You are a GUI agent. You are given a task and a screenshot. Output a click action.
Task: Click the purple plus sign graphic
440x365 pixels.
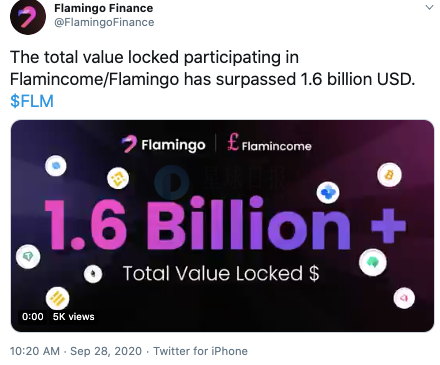pos(388,226)
